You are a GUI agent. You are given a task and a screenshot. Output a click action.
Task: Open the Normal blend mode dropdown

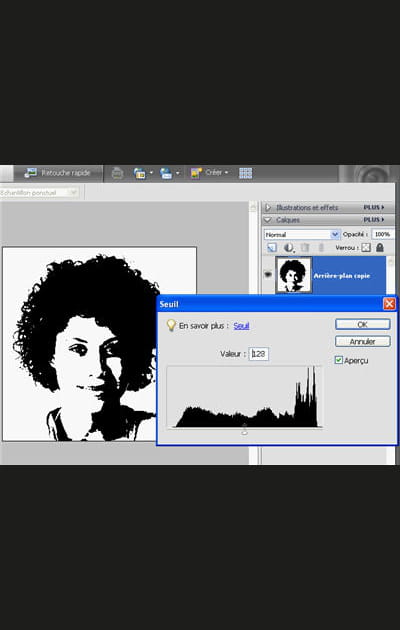click(x=302, y=234)
